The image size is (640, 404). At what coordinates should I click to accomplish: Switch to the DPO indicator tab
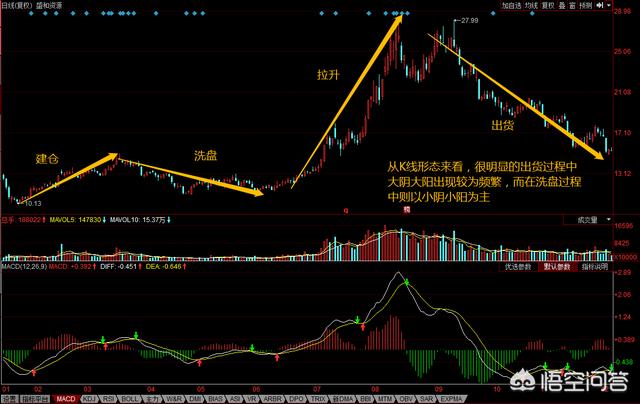296,399
